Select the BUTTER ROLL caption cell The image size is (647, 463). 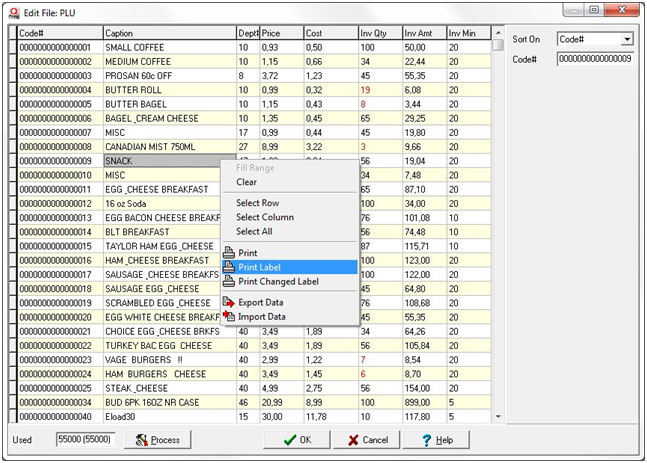click(170, 90)
